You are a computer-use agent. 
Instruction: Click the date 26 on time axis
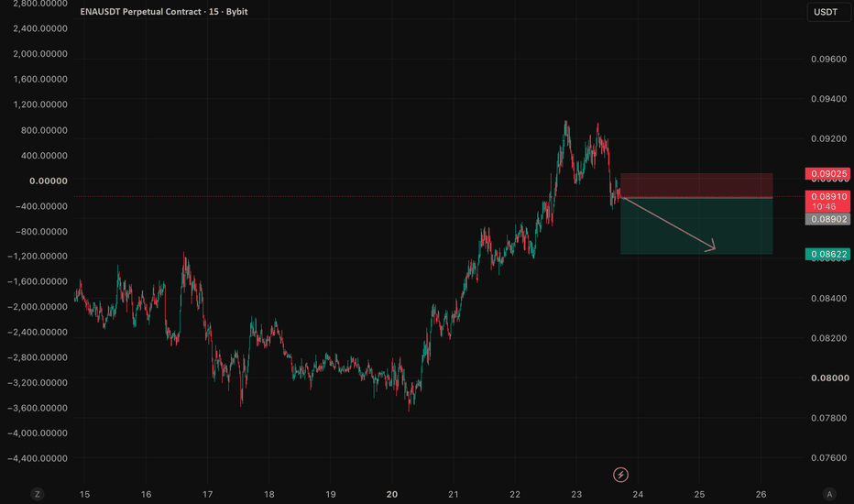(x=761, y=494)
